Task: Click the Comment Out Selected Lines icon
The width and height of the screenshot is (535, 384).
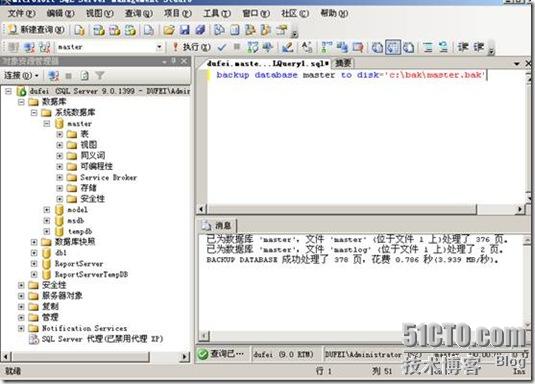Action: coord(428,47)
